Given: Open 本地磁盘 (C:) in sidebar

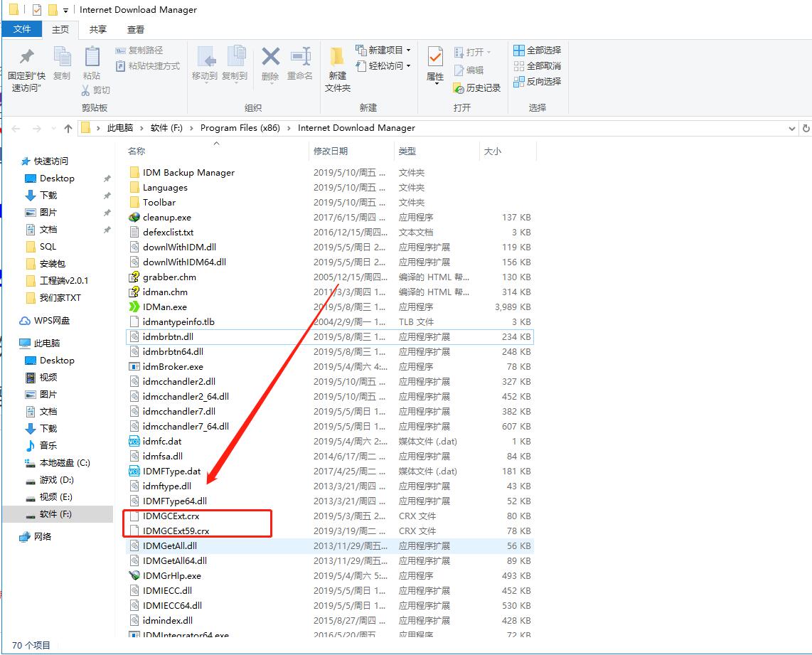Looking at the screenshot, I should (64, 463).
